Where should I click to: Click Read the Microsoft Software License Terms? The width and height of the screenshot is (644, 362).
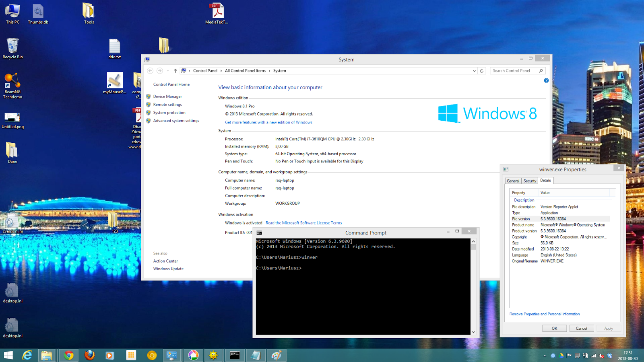coord(303,222)
